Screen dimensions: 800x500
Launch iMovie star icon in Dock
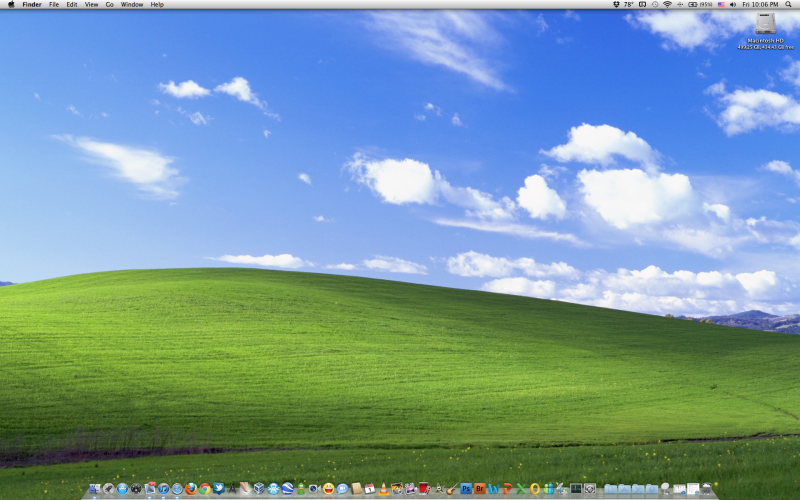(x=439, y=488)
